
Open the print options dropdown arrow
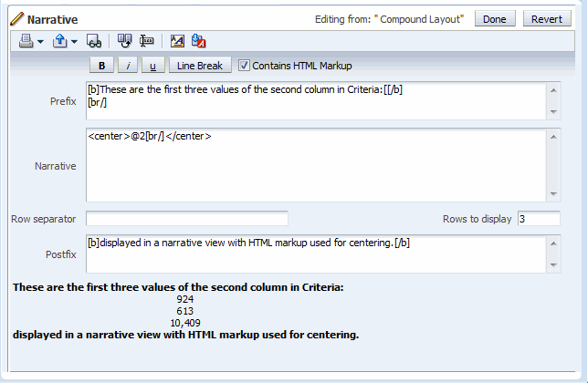click(x=40, y=42)
